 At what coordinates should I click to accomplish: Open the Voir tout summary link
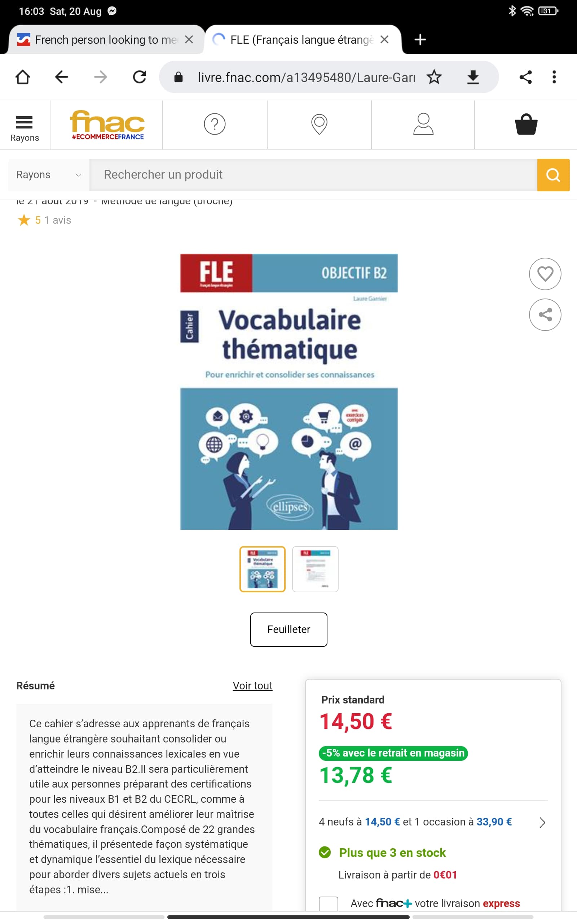252,686
